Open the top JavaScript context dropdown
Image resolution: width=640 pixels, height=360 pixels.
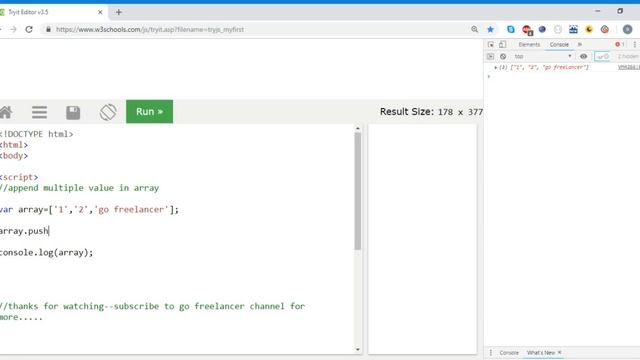point(542,56)
